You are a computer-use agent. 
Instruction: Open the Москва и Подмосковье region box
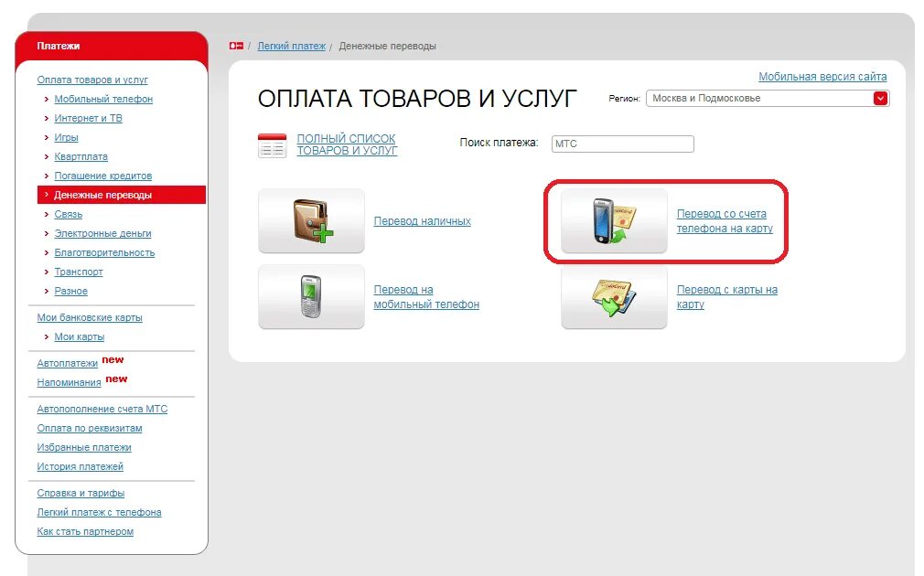[x=768, y=99]
